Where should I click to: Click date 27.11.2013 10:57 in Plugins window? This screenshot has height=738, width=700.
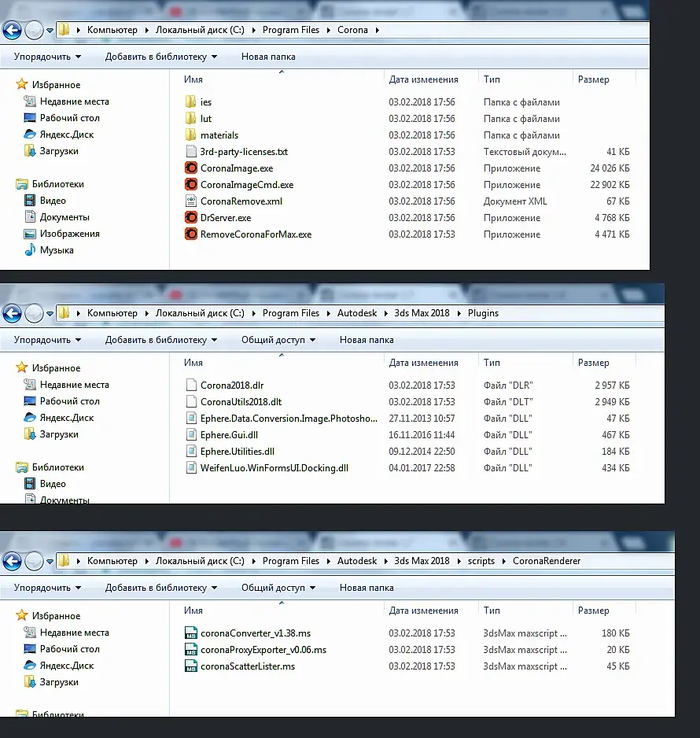[422, 418]
